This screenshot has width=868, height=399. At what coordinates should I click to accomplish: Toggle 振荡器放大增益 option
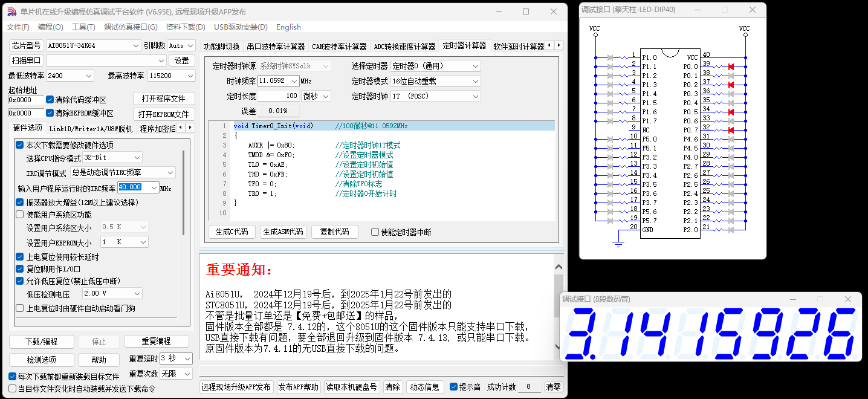(20, 202)
